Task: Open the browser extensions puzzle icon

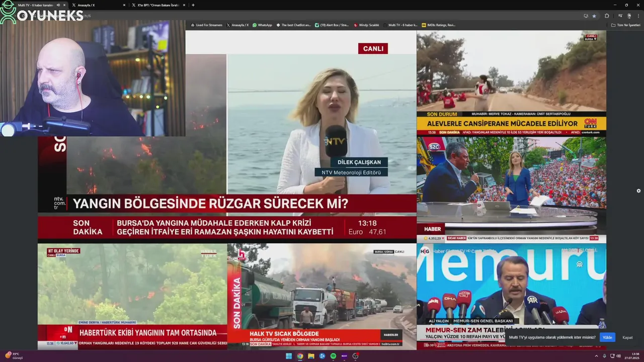Action: pos(607,16)
